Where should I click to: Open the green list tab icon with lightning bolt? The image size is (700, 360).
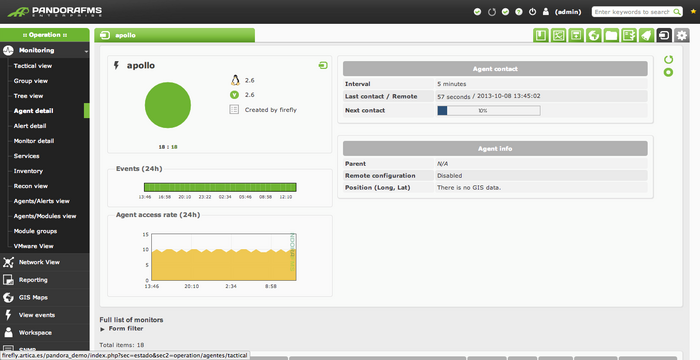coord(629,35)
